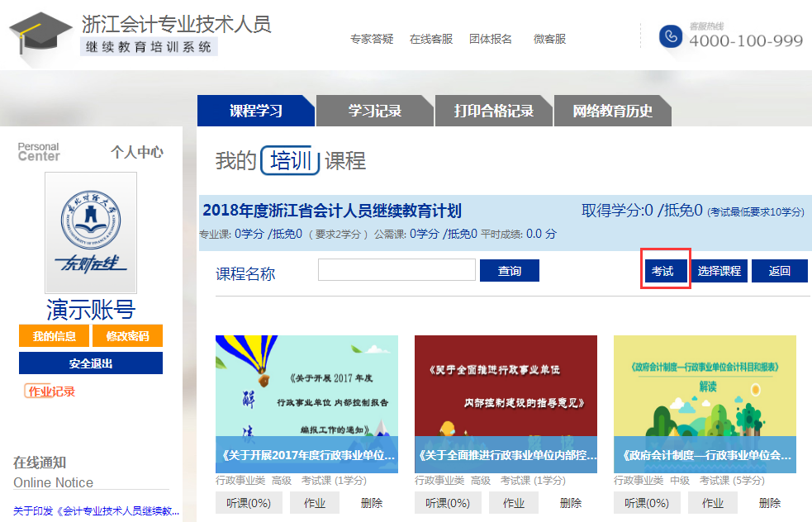812x522 pixels.
Task: Click 安全退出 to log out
Action: [91, 363]
